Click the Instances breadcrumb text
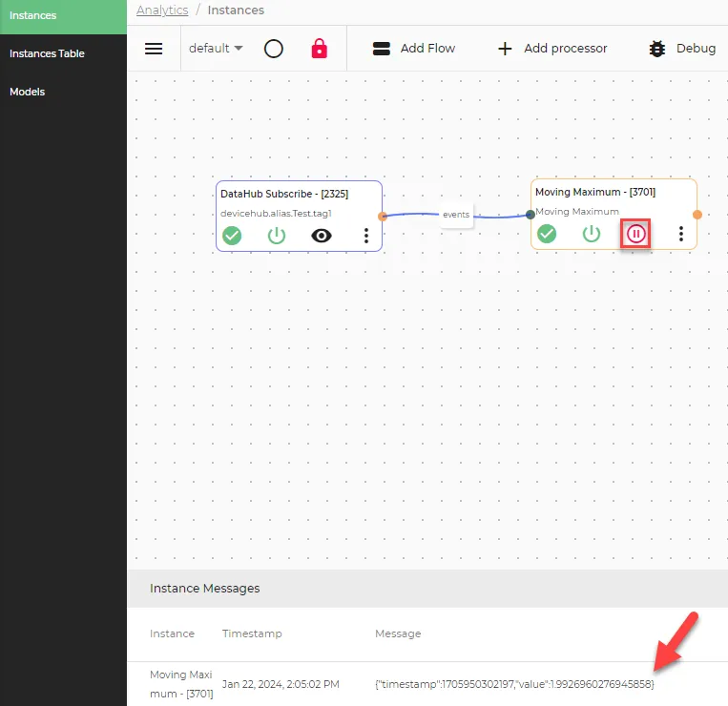Image resolution: width=728 pixels, height=706 pixels. 236,10
